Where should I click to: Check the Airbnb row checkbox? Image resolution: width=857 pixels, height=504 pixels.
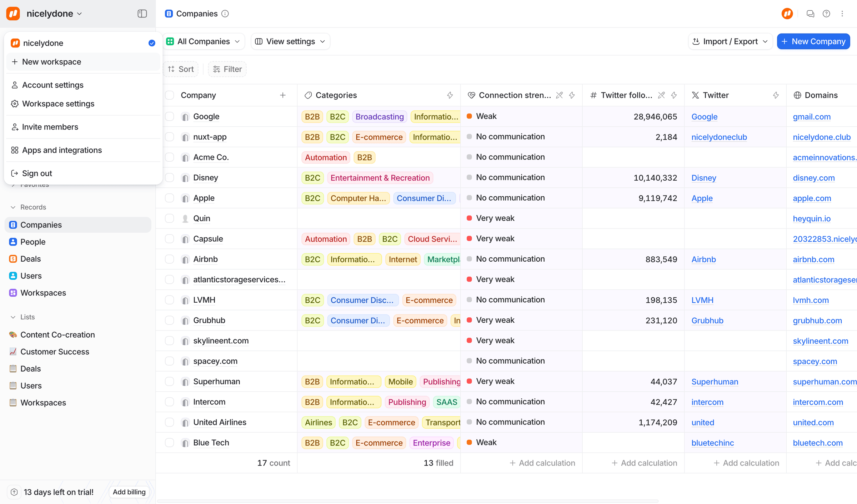(170, 259)
